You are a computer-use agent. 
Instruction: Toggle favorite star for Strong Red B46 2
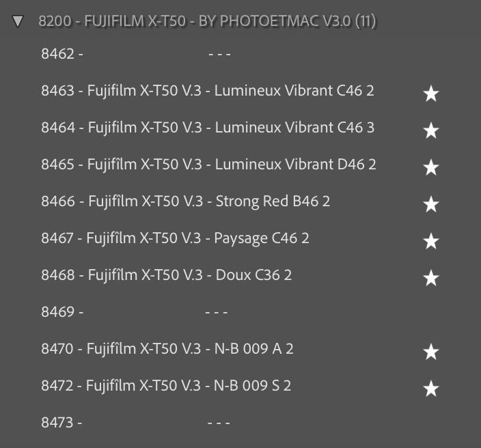click(430, 204)
